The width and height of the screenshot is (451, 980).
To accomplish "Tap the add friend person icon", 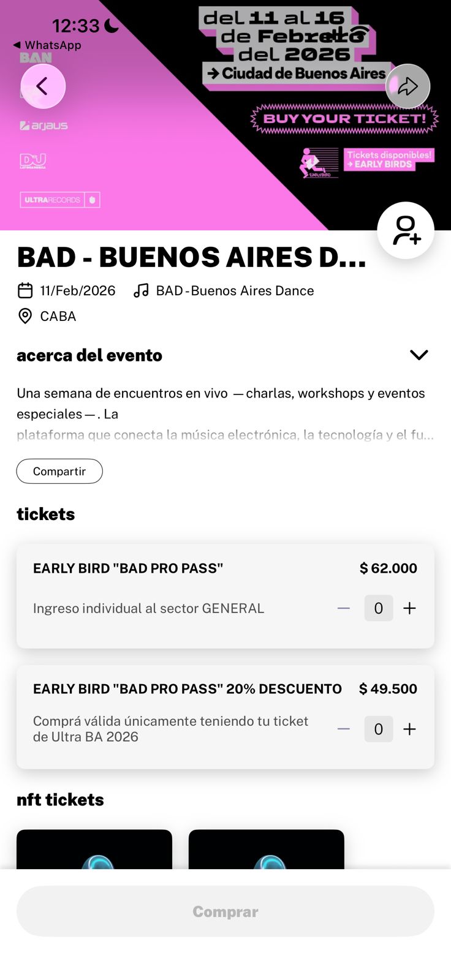I will click(406, 230).
